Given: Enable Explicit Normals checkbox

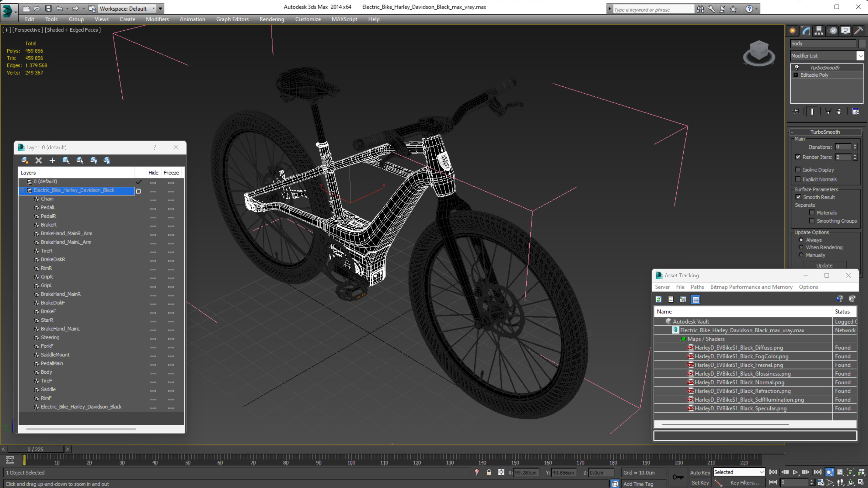Looking at the screenshot, I should pyautogui.click(x=798, y=179).
